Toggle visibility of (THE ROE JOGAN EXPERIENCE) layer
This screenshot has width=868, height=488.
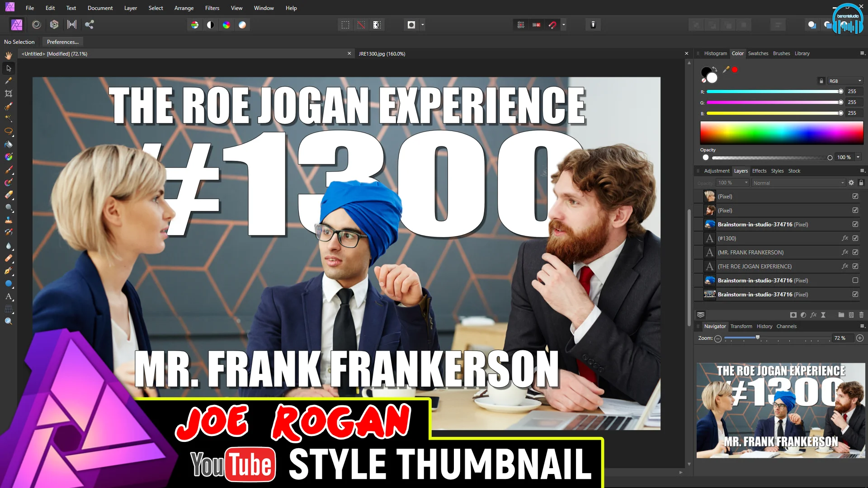[855, 266]
